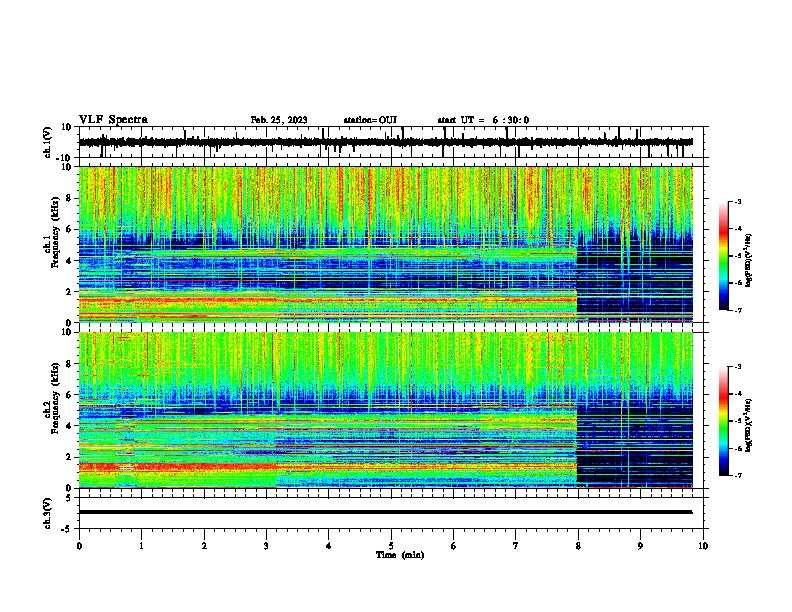Click the bottom time-axis tick label "3"
Image resolution: width=792 pixels, height=612 pixels.
266,546
